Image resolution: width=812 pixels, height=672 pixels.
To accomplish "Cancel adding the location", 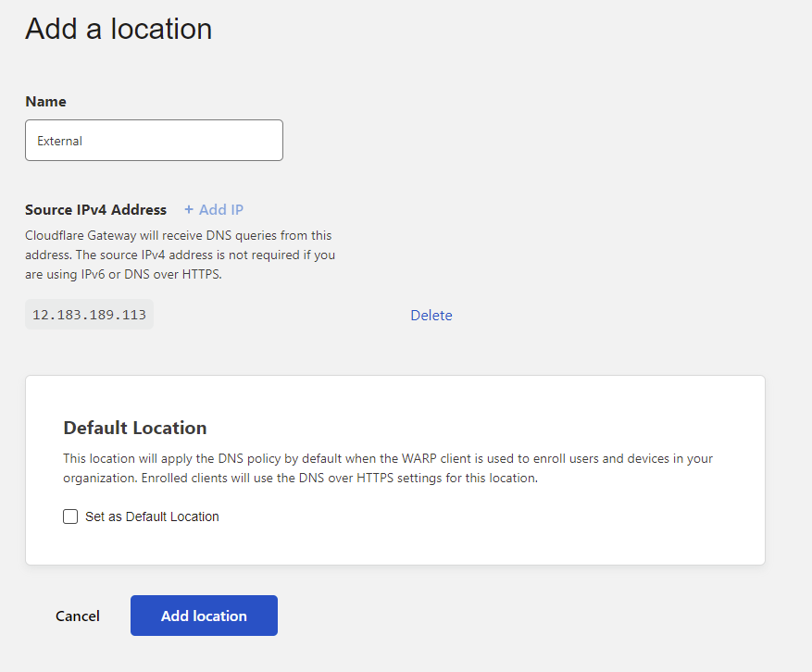I will pyautogui.click(x=78, y=616).
